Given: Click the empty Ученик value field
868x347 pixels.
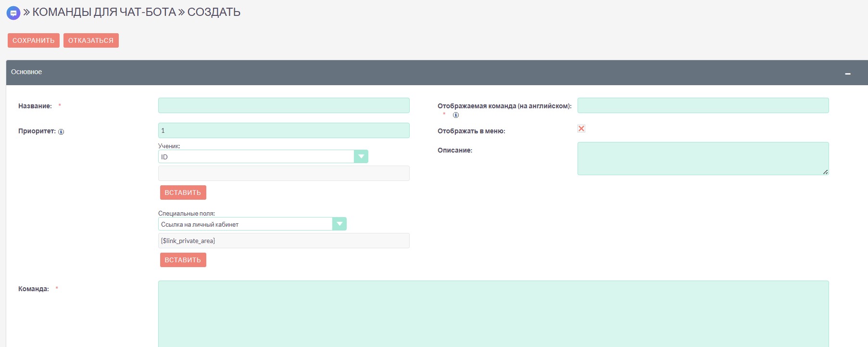Looking at the screenshot, I should coord(284,173).
